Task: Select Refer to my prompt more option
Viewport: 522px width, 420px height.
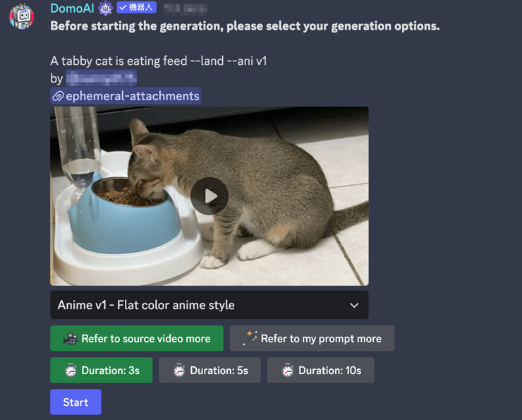Action: tap(312, 338)
